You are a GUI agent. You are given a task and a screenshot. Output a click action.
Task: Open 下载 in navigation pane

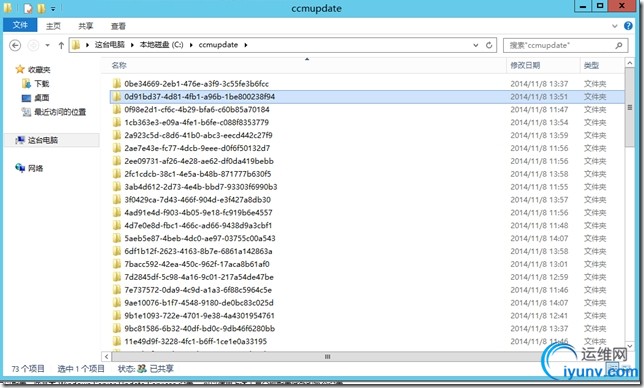[x=41, y=84]
